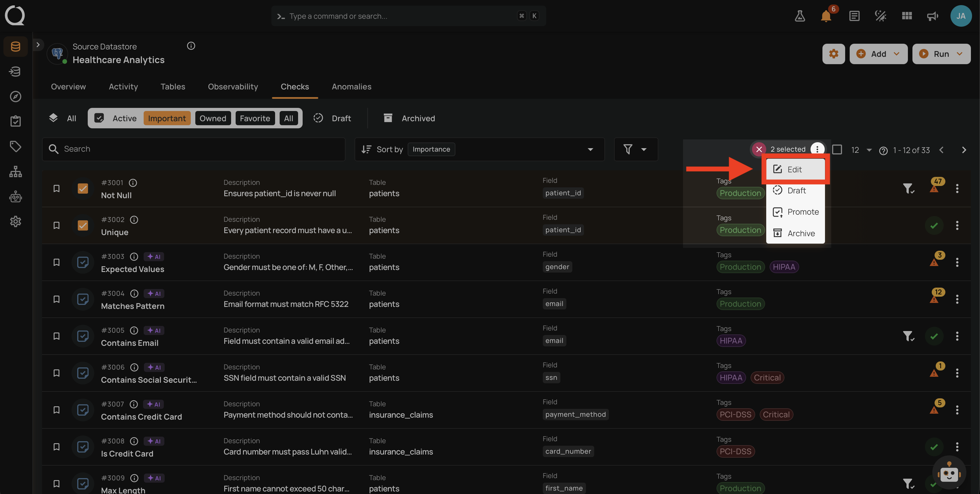This screenshot has height=494, width=980.
Task: Go to previous page of checks
Action: coord(942,150)
